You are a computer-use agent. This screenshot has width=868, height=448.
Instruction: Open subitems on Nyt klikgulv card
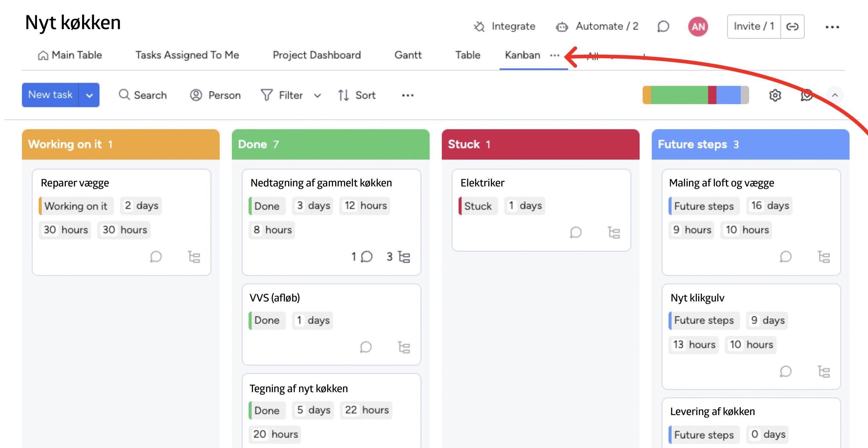click(824, 372)
